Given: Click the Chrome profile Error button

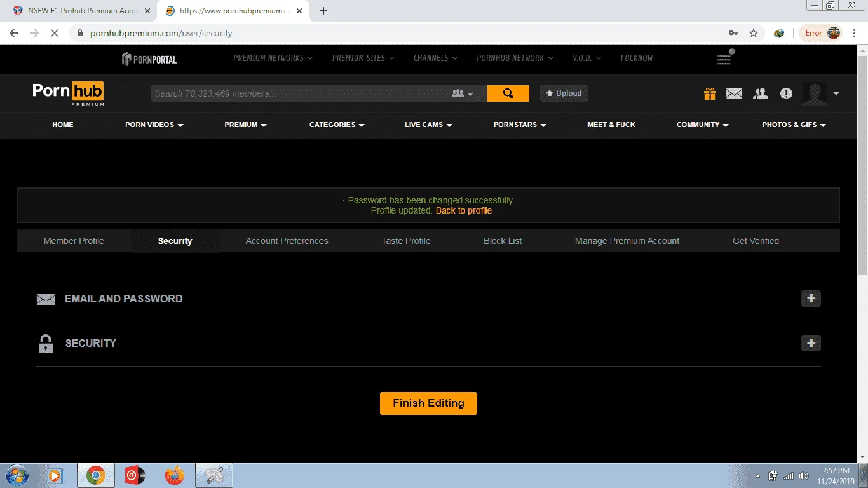Looking at the screenshot, I should (x=822, y=33).
